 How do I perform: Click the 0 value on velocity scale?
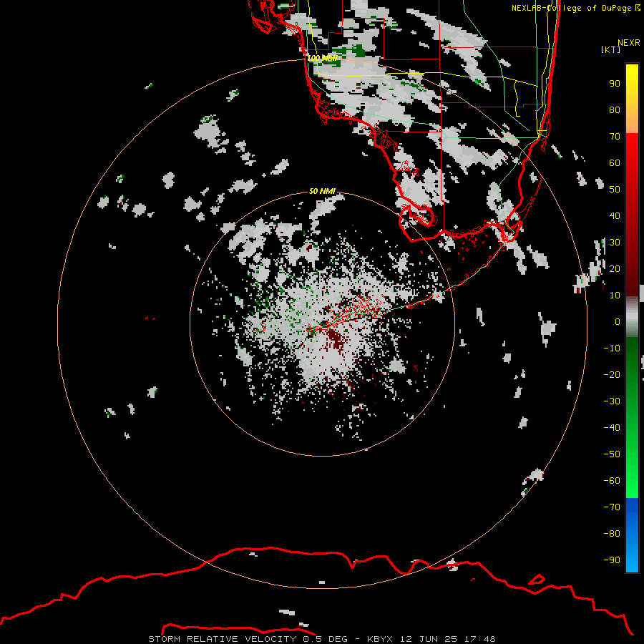click(x=618, y=322)
